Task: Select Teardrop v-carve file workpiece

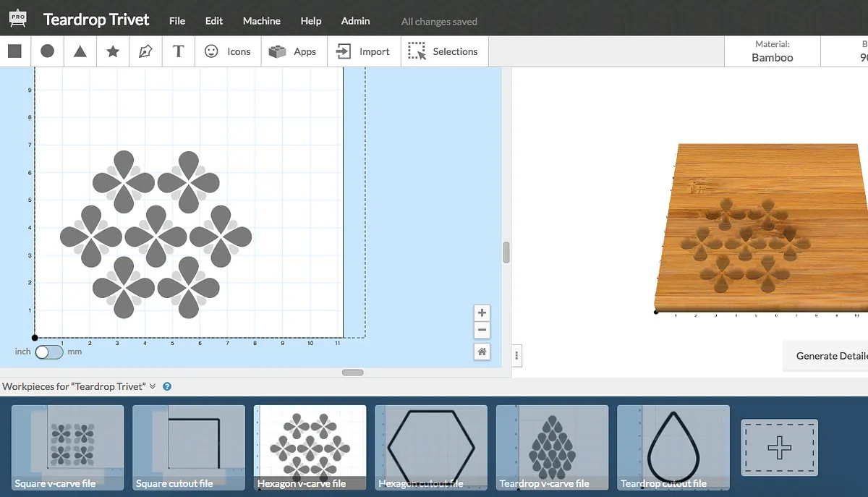Action: [x=552, y=449]
